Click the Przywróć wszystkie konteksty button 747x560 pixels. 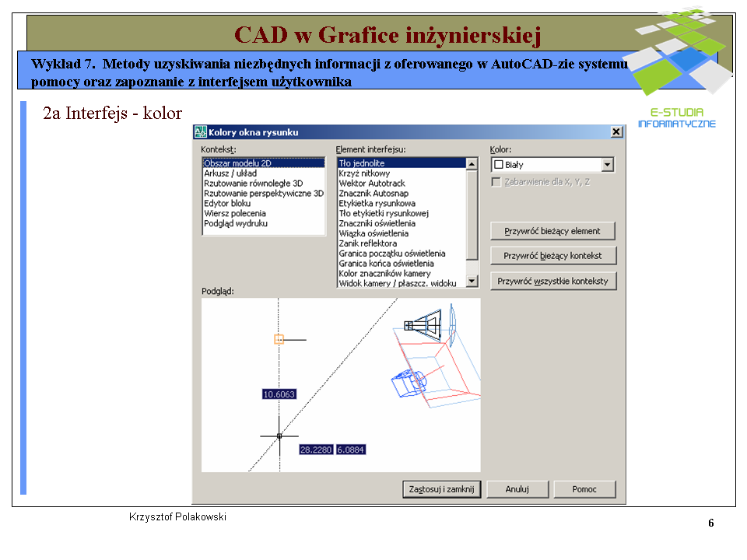point(552,281)
